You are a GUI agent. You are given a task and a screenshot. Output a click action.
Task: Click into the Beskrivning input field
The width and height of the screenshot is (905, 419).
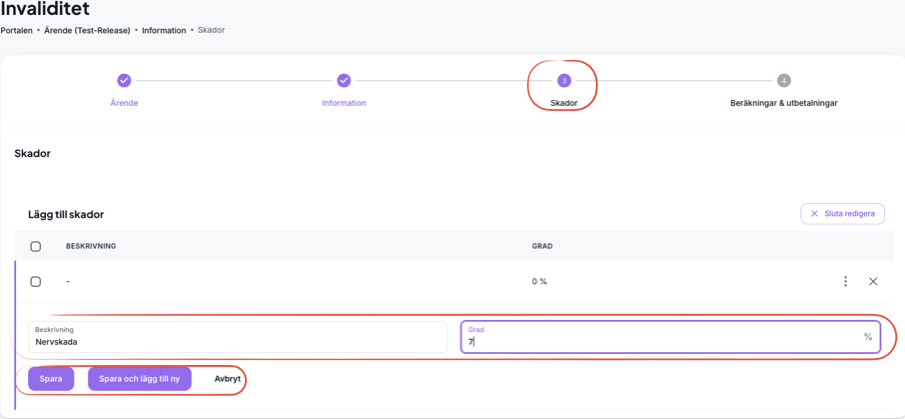click(238, 341)
